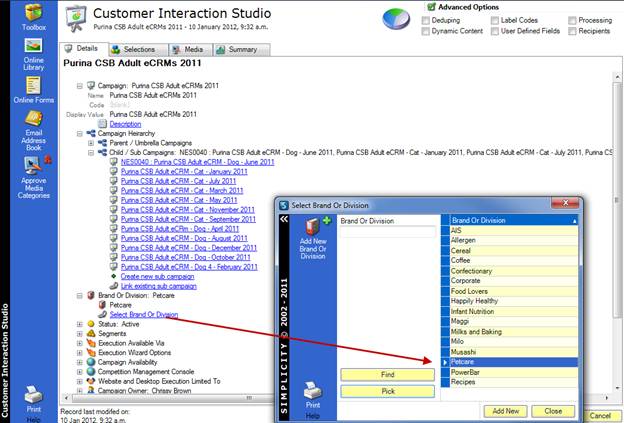Open the Cat - January 2011 campaign link
The image size is (624, 423).
(184, 172)
